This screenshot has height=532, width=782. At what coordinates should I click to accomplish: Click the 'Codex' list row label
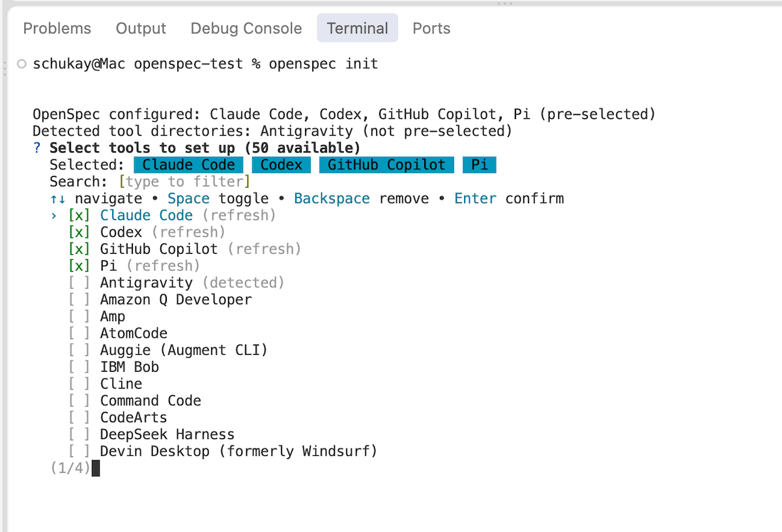pyautogui.click(x=121, y=232)
